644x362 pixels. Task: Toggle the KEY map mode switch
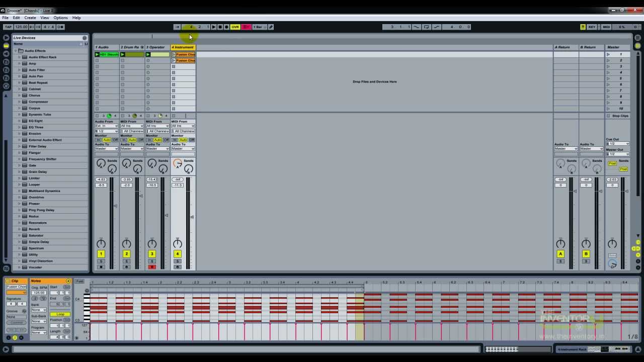[592, 27]
